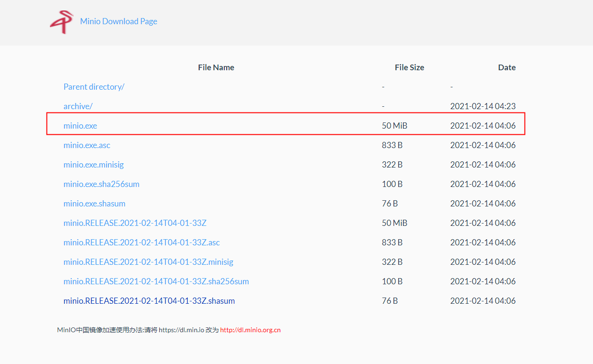This screenshot has width=593, height=364.
Task: Download the RELEASE sha256sum file
Action: (156, 281)
